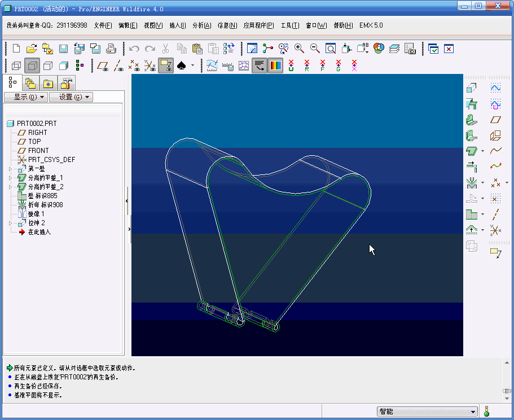Click the Layers stack icon
The width and height of the screenshot is (514, 420).
click(394, 49)
